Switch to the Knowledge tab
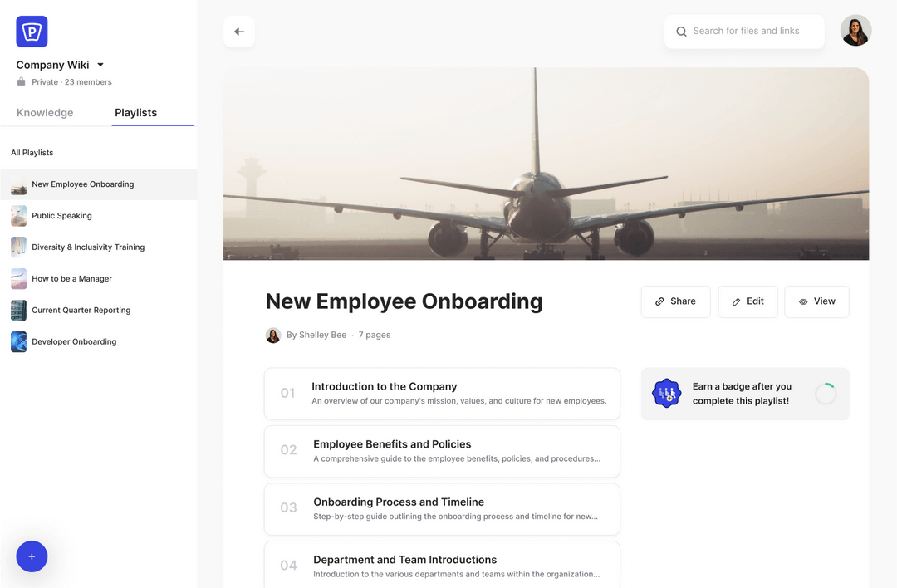The width and height of the screenshot is (897, 588). tap(45, 112)
